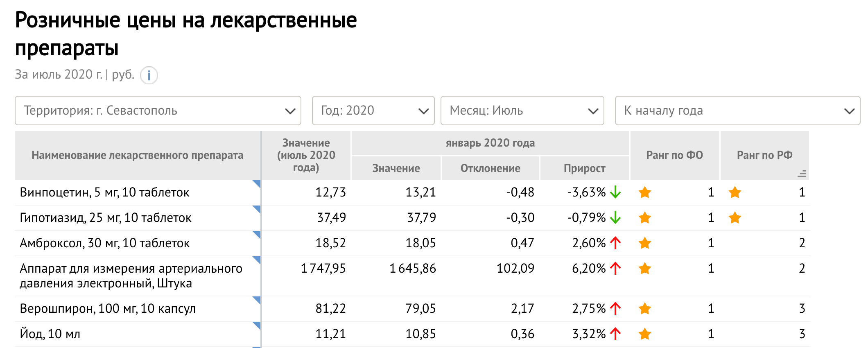Sort by Отклонение column header
This screenshot has height=348, width=868.
pos(490,168)
